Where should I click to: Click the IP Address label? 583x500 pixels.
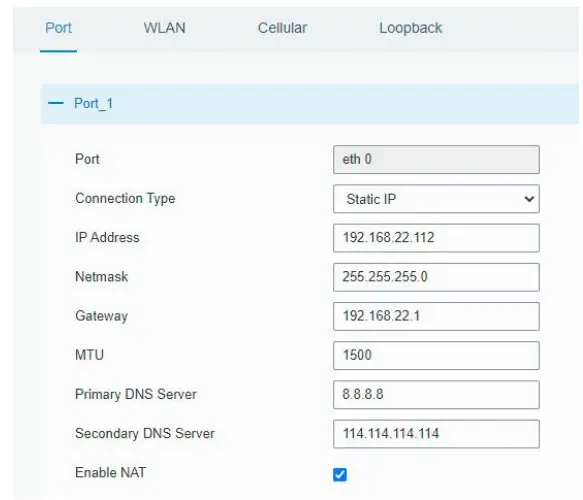pos(107,238)
